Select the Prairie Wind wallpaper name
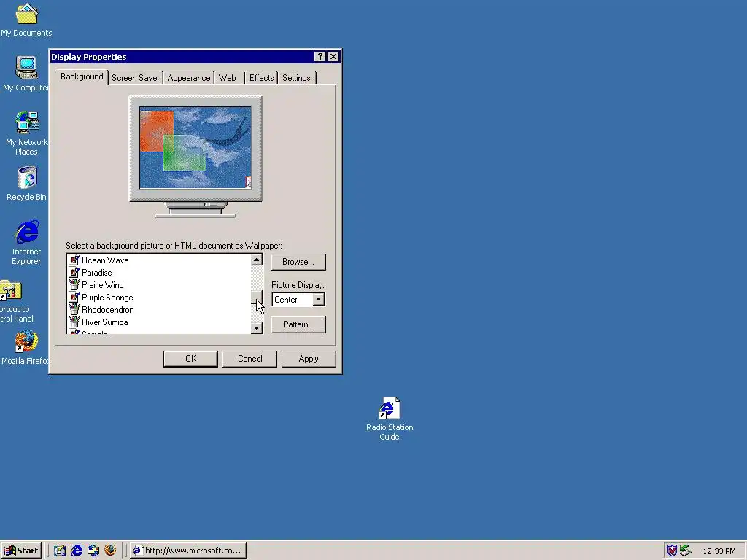 [x=102, y=285]
